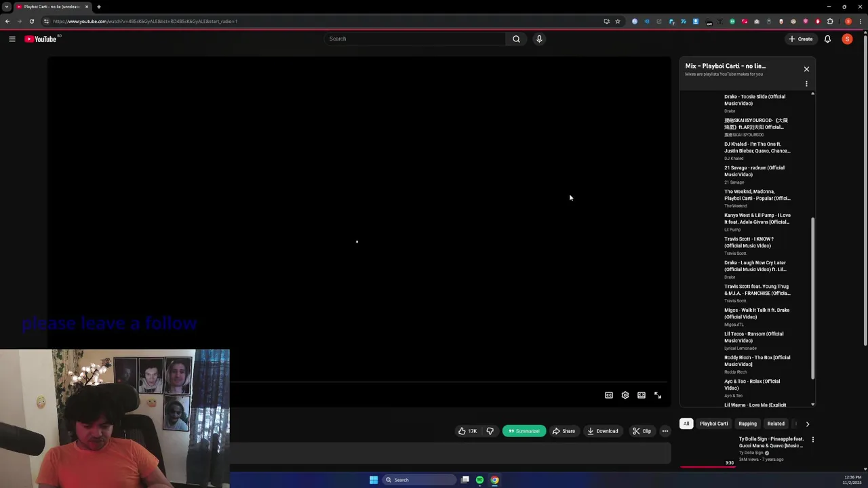This screenshot has height=488, width=868.
Task: Click the green Summarize button
Action: tap(524, 431)
